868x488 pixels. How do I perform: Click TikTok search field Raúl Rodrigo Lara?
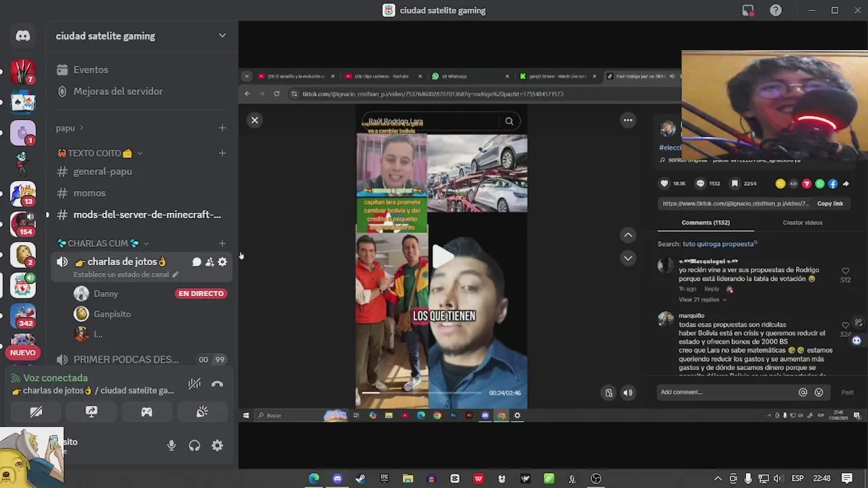point(430,121)
